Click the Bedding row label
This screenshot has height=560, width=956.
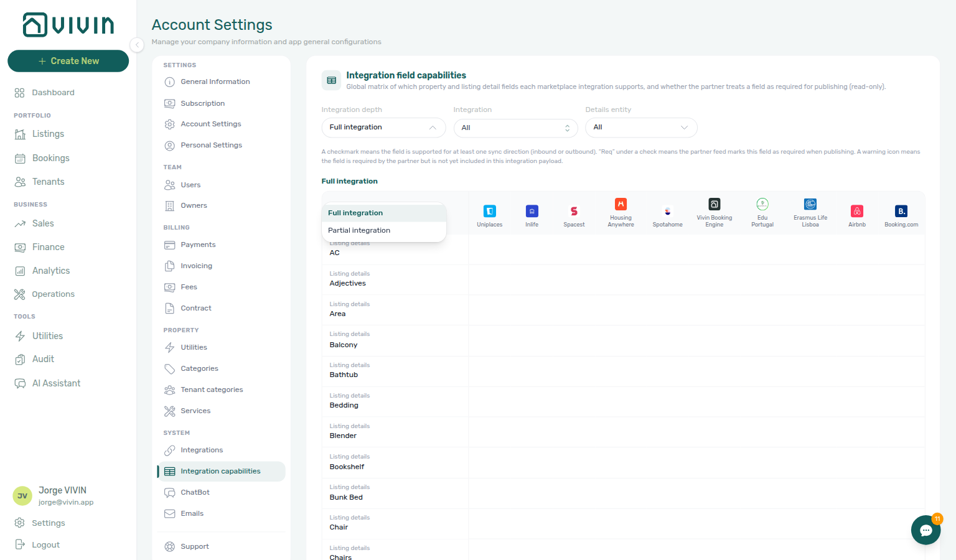[344, 406]
